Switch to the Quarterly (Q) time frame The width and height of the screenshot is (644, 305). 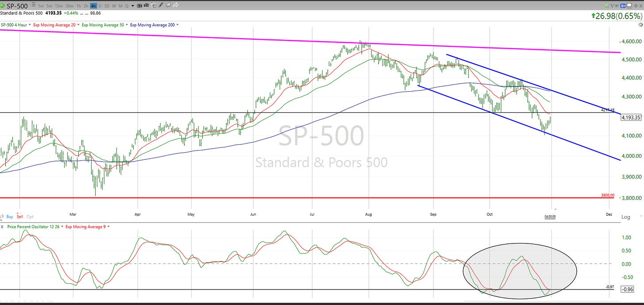click(126, 6)
